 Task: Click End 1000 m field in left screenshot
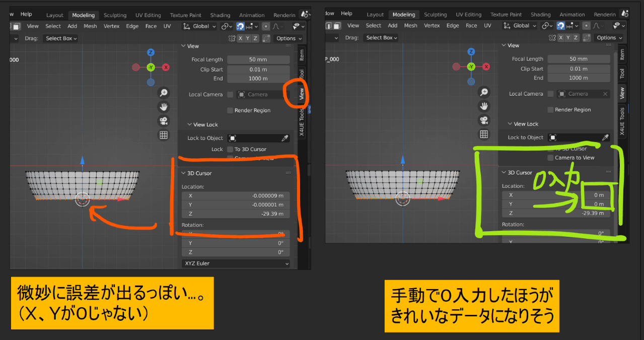pos(258,79)
